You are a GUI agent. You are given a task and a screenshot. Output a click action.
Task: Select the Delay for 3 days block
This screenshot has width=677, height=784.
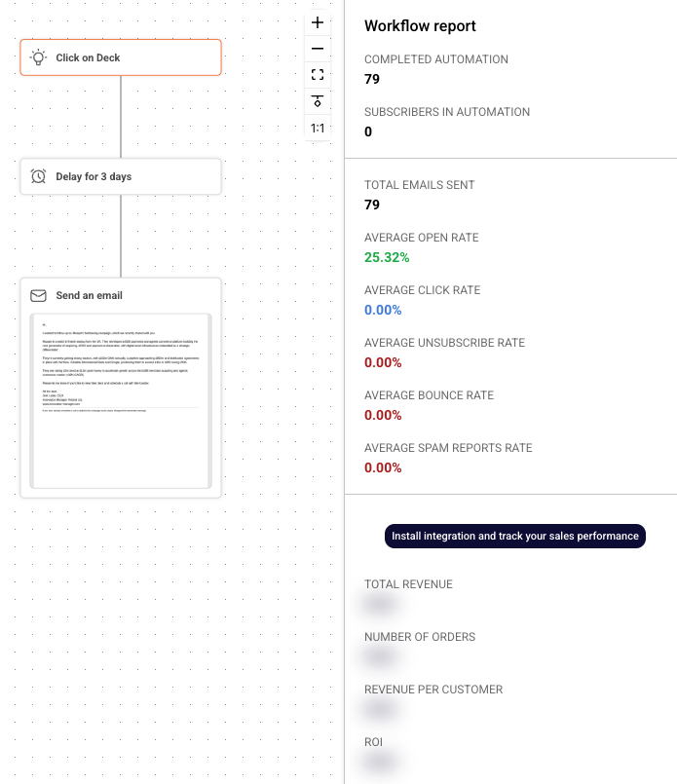(x=121, y=176)
